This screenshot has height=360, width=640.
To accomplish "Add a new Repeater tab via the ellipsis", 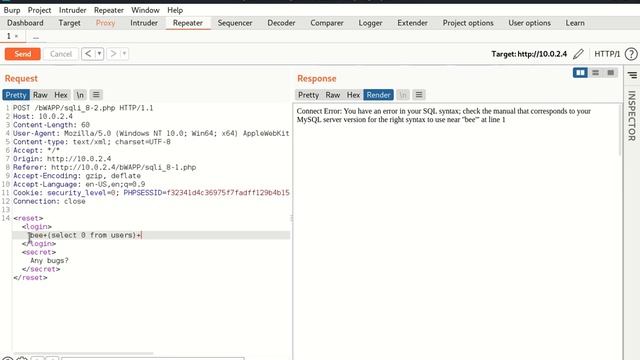I will point(36,37).
